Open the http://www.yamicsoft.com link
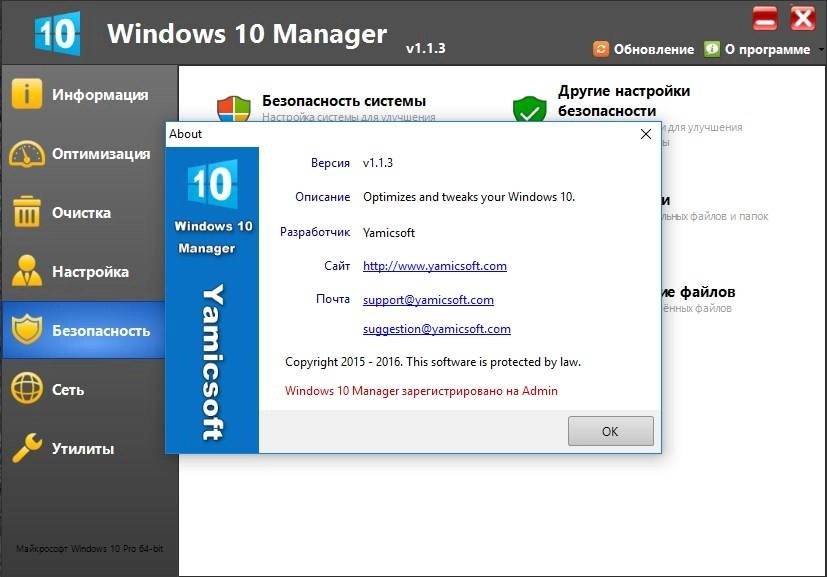The width and height of the screenshot is (827, 577). (435, 266)
